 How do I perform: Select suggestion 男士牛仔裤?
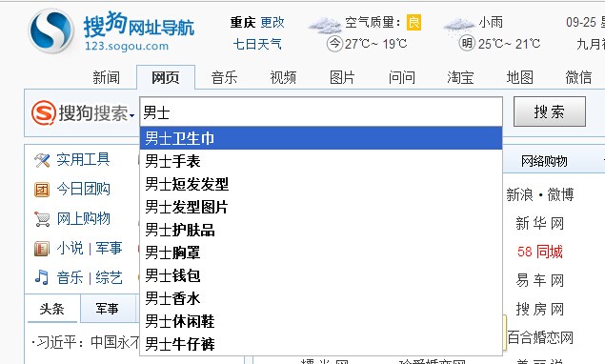(x=321, y=344)
